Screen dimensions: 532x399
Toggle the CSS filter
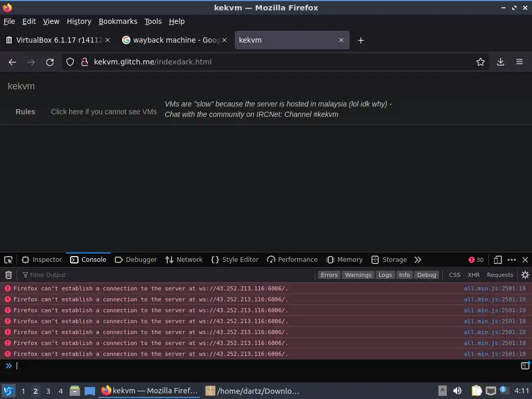click(455, 275)
